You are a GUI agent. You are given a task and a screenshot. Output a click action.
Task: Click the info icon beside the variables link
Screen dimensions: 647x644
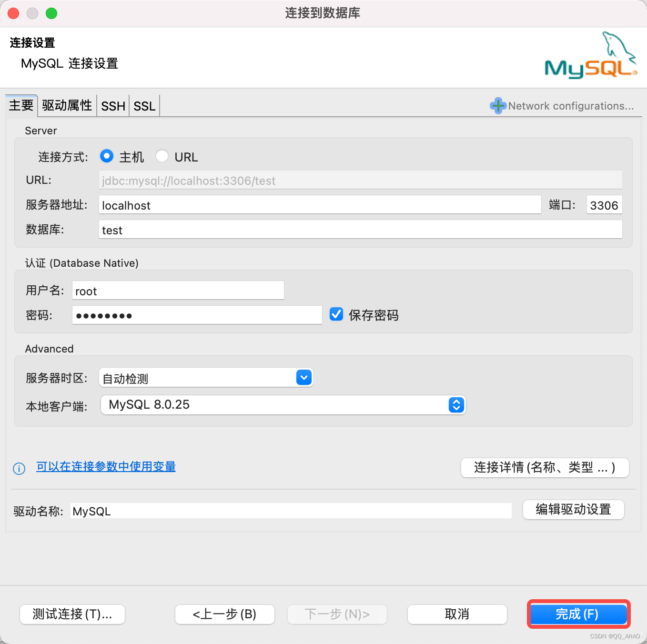[x=19, y=469]
